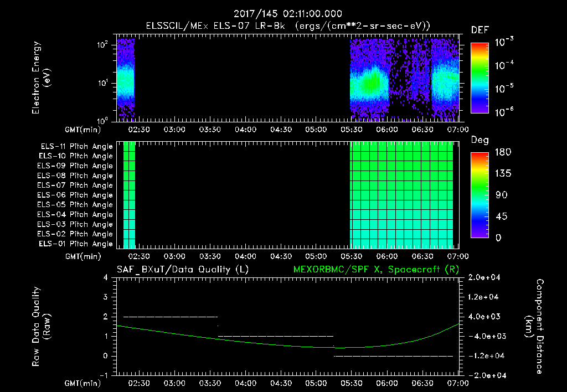Click the narrow green pitch angle strip near 02:30
The width and height of the screenshot is (567, 392).
point(129,195)
